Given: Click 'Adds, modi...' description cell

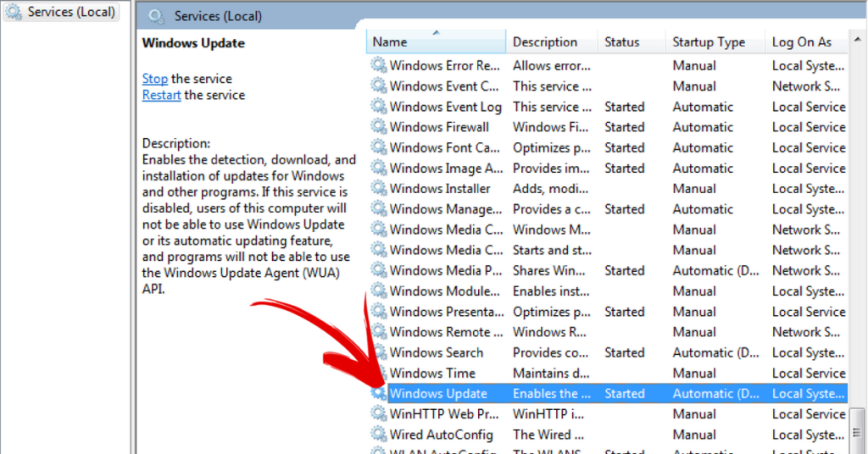Looking at the screenshot, I should [x=550, y=189].
